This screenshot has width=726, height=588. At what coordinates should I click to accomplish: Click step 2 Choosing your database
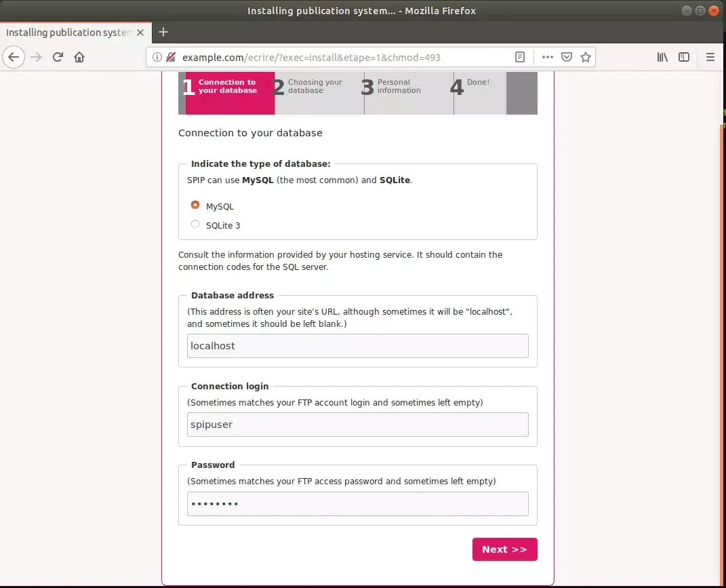click(319, 93)
